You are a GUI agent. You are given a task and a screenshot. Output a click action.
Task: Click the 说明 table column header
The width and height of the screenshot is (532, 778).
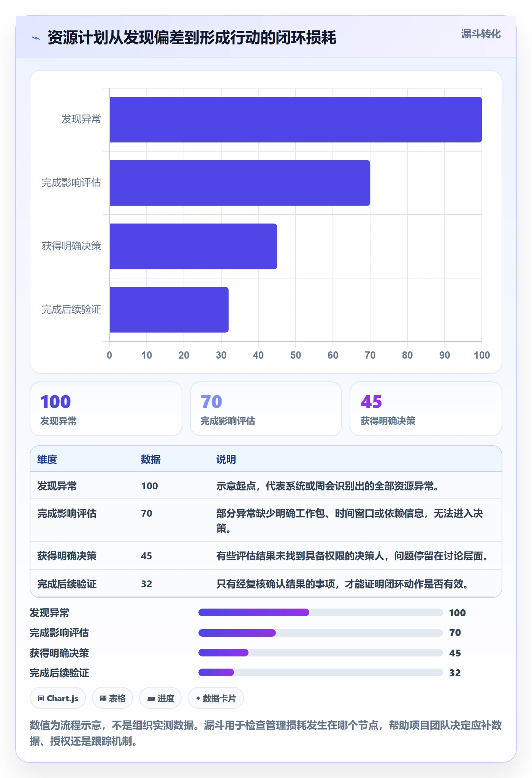pyautogui.click(x=226, y=459)
